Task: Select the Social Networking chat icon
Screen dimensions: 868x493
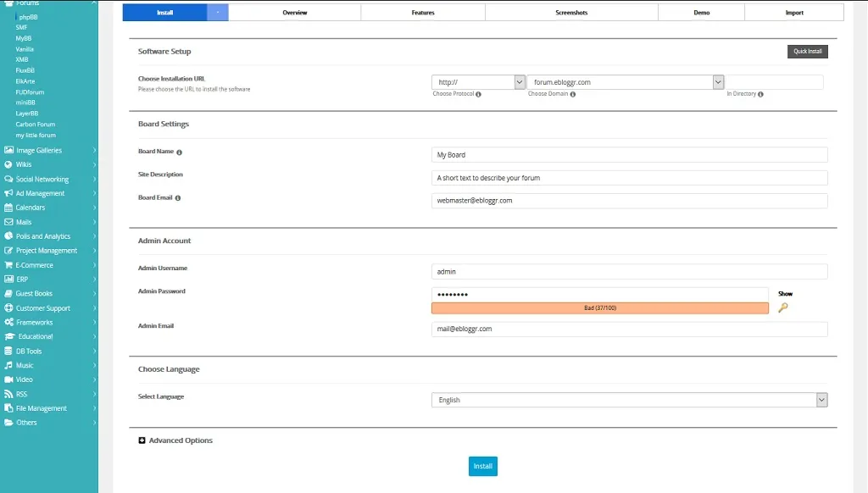Action: (x=8, y=179)
